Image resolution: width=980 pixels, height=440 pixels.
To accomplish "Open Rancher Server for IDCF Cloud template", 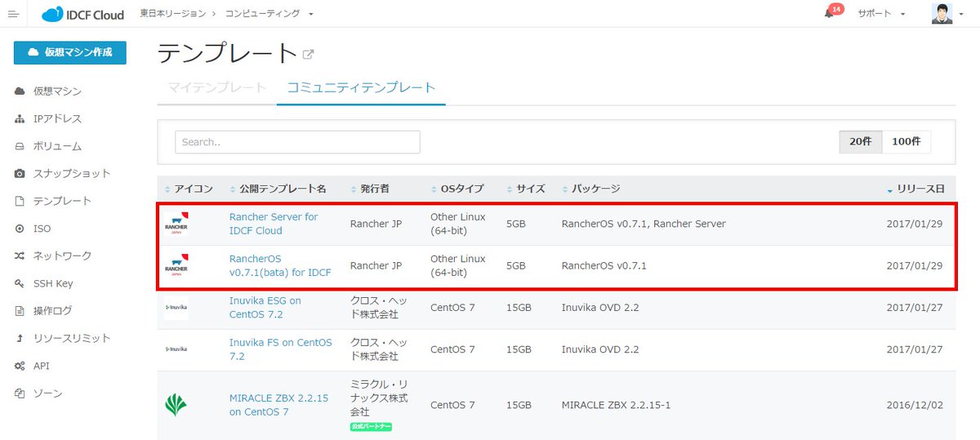I will coord(274,224).
